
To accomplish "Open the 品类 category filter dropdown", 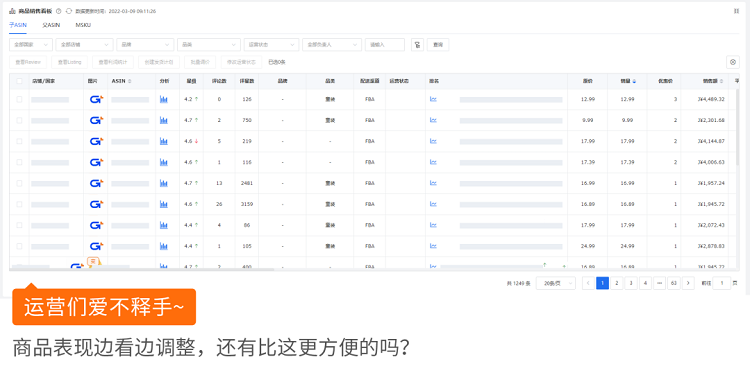I will (209, 45).
